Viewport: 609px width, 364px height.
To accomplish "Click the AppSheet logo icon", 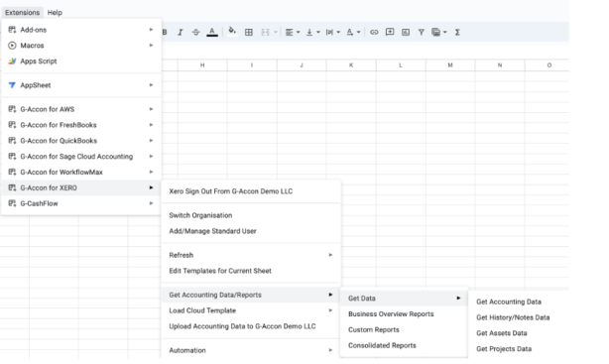I will [x=12, y=85].
